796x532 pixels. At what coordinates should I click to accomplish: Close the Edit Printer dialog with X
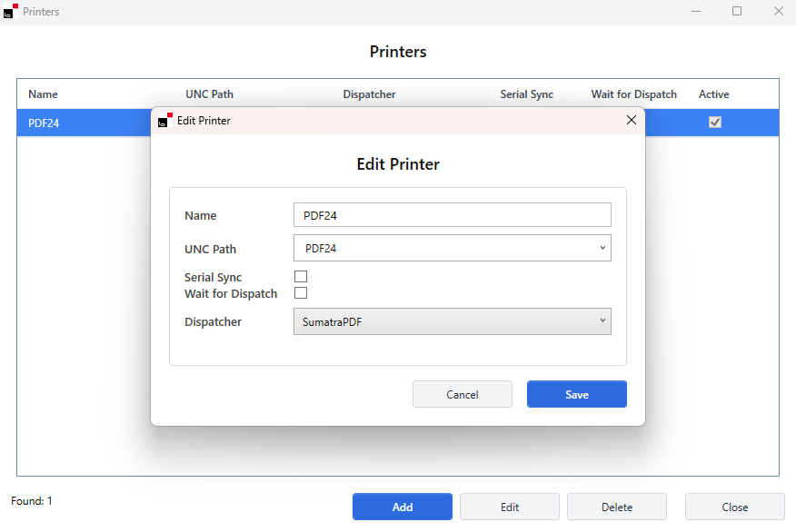632,121
